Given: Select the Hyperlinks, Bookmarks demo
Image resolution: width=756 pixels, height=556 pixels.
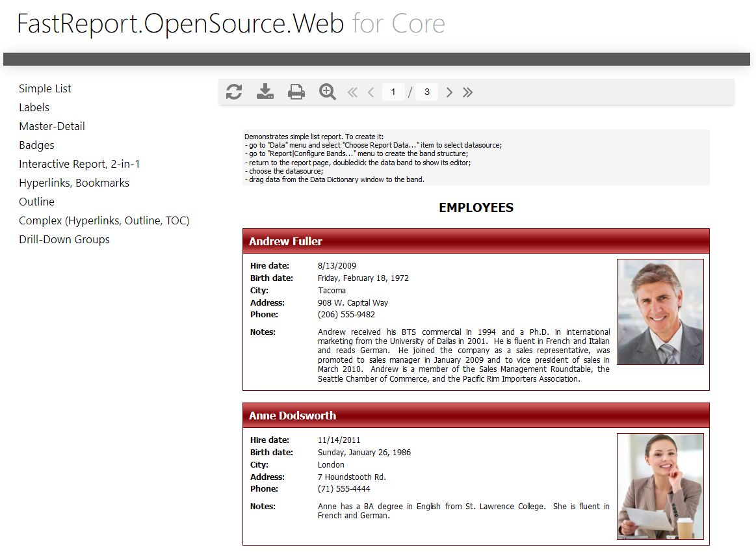Looking at the screenshot, I should (x=73, y=183).
